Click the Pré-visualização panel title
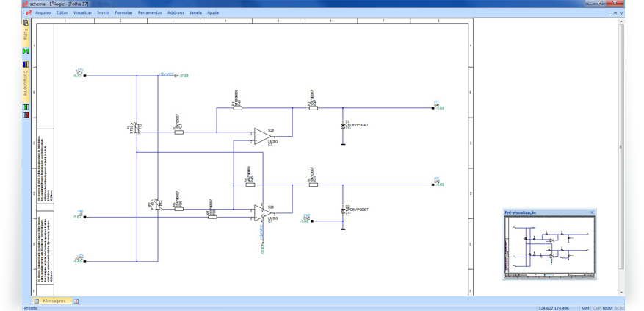Screen dimensions: 644x311 tap(521, 212)
